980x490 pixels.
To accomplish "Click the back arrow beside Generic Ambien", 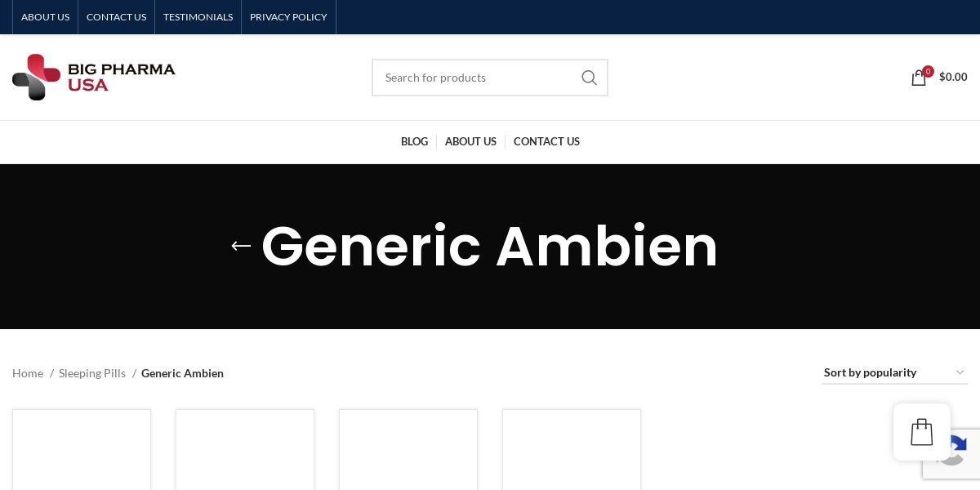I will tap(241, 246).
